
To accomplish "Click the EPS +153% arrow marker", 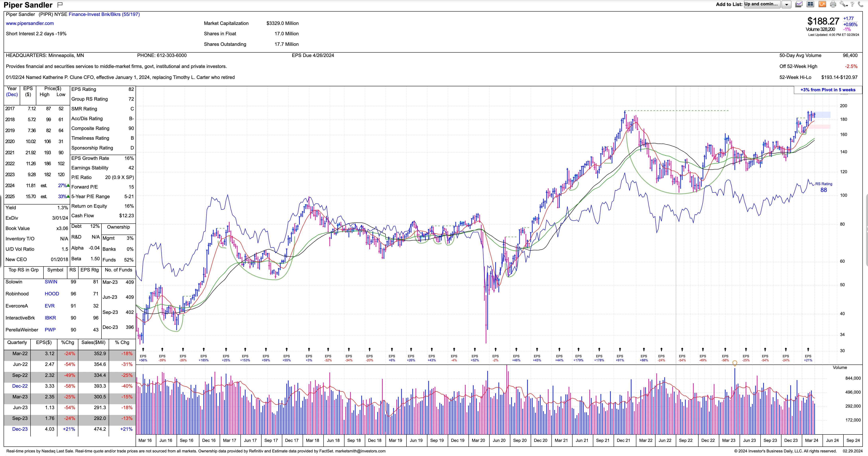I will click(245, 349).
